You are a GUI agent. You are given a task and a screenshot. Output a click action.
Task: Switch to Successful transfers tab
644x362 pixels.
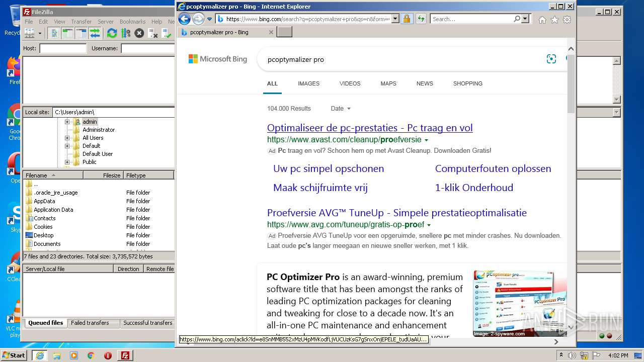(x=148, y=323)
